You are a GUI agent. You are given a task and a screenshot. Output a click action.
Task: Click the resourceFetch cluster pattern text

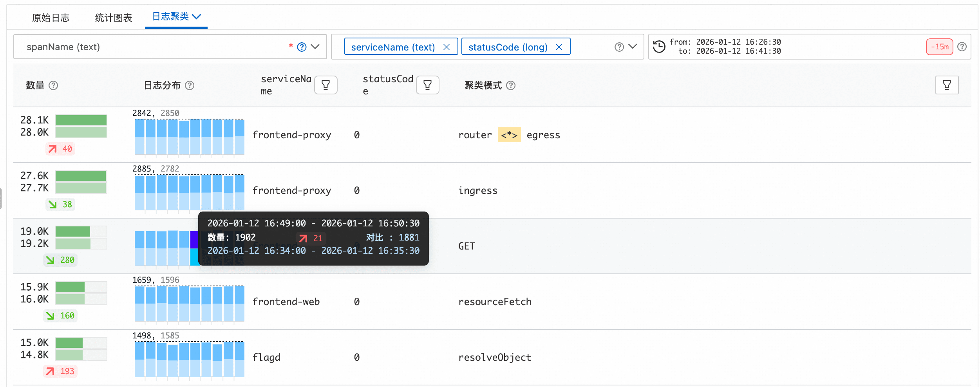(495, 302)
